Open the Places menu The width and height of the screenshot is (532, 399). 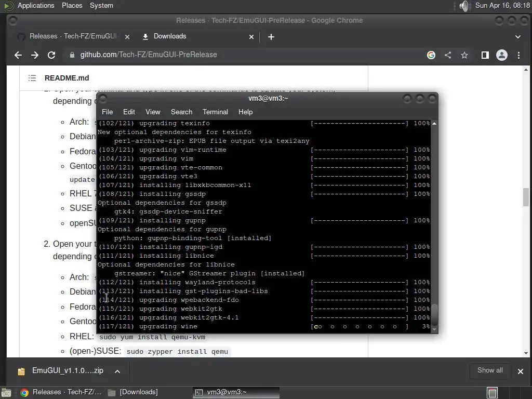72,5
